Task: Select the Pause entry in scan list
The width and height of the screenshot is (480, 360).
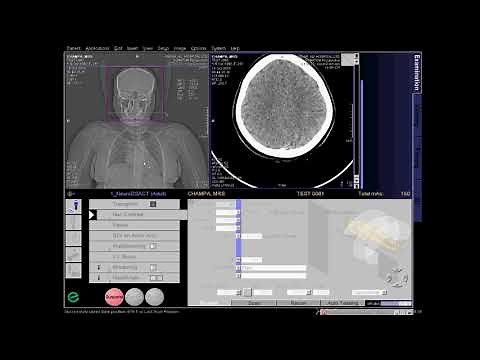Action: [x=134, y=225]
